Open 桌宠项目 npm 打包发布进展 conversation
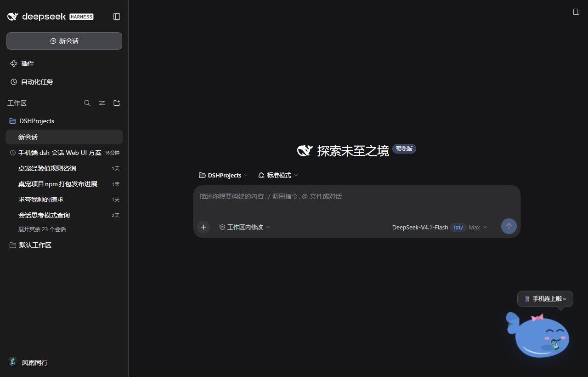Viewport: 588px width, 377px height. [64, 184]
